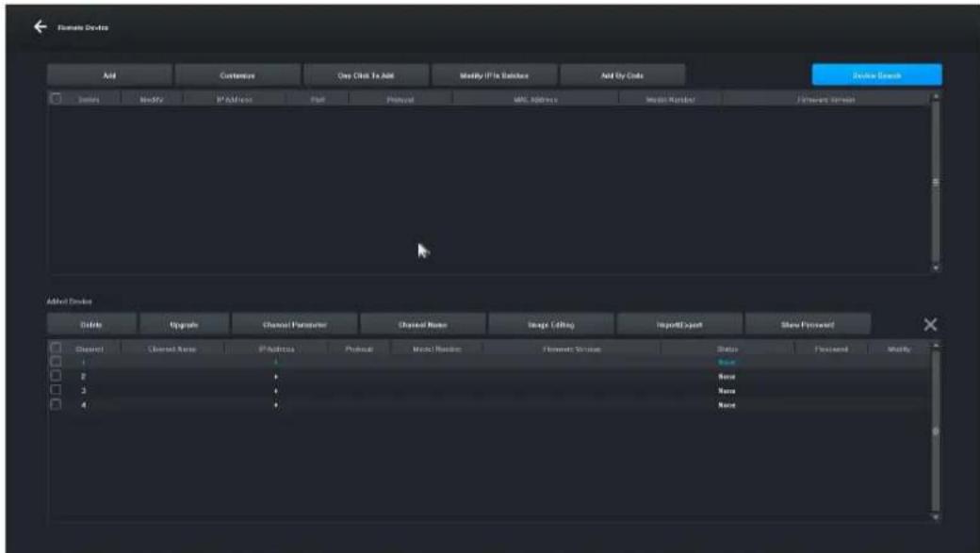Click the plus icon in channel 2 row
The width and height of the screenshot is (980, 553).
click(x=276, y=377)
